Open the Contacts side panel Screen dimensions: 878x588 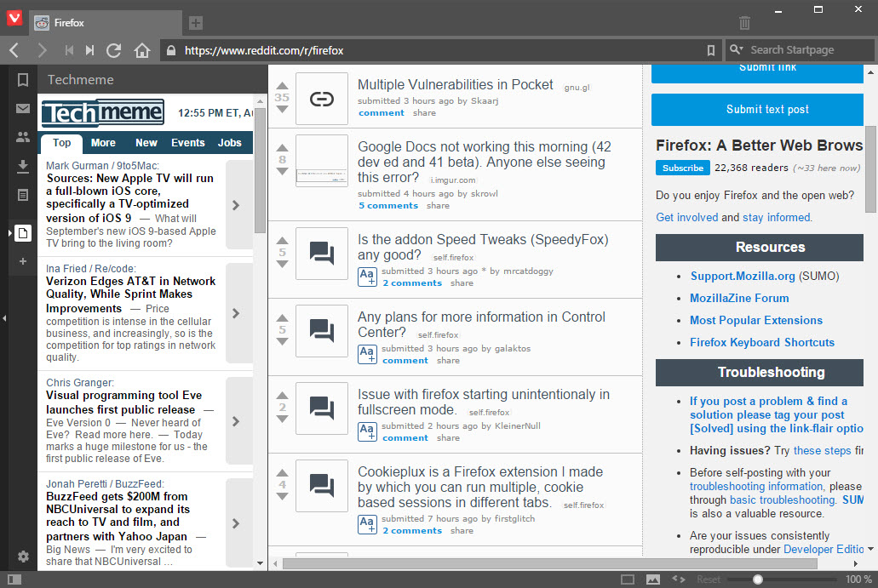coord(23,137)
